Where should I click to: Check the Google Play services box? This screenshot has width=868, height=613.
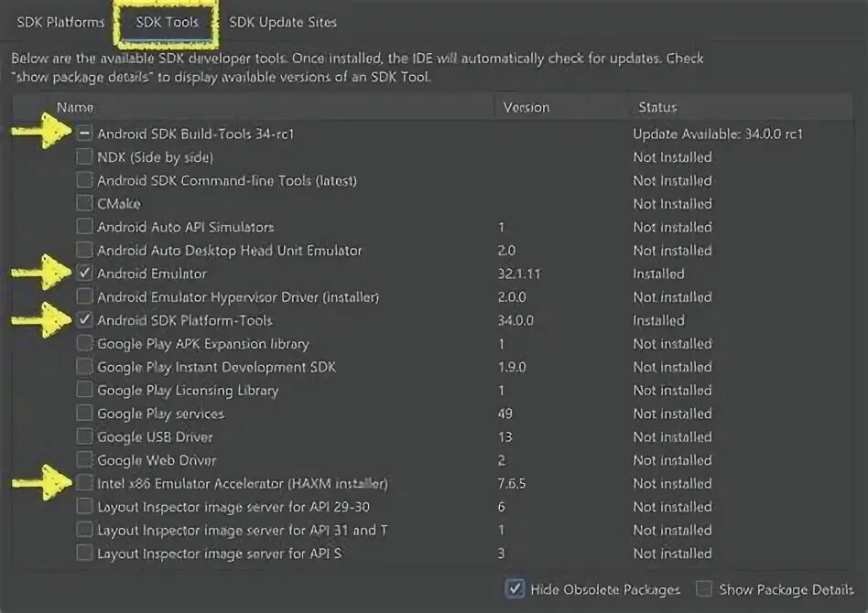[x=84, y=414]
